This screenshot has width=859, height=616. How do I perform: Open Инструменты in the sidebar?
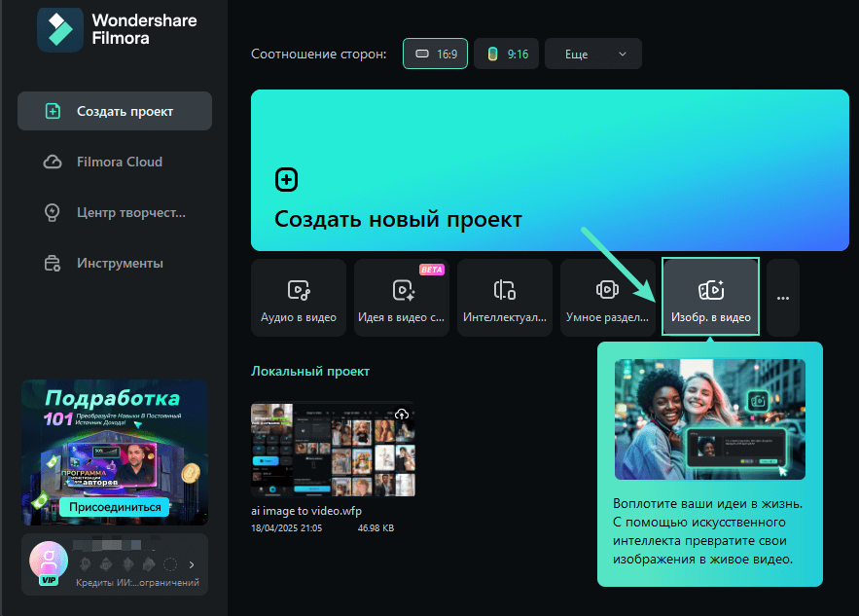point(115,263)
